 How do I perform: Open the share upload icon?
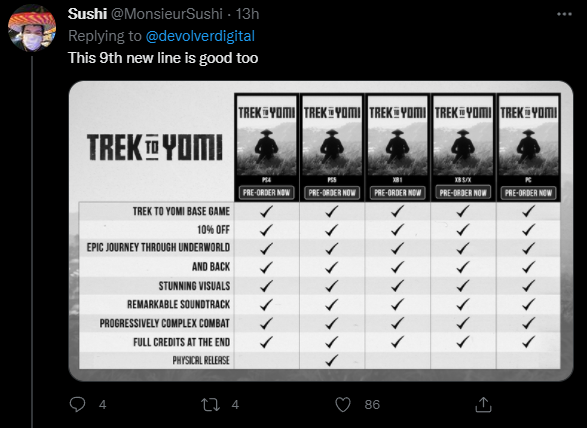(483, 404)
